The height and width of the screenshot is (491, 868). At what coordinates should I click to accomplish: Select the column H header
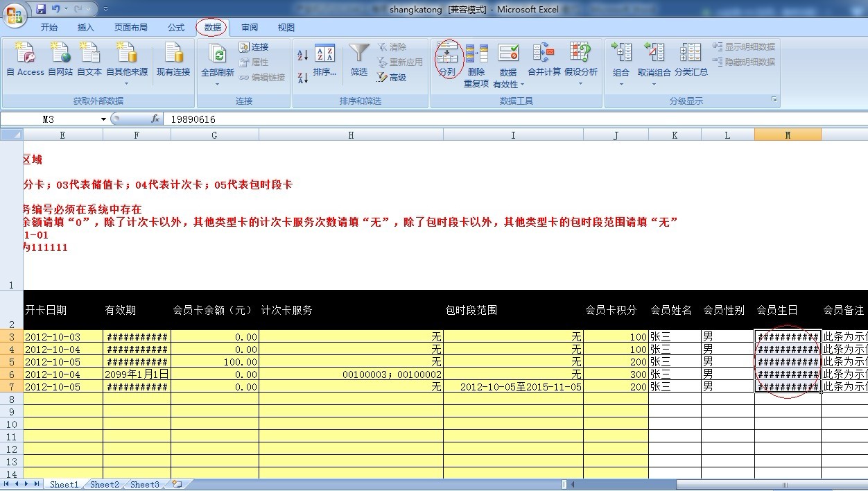coord(351,135)
